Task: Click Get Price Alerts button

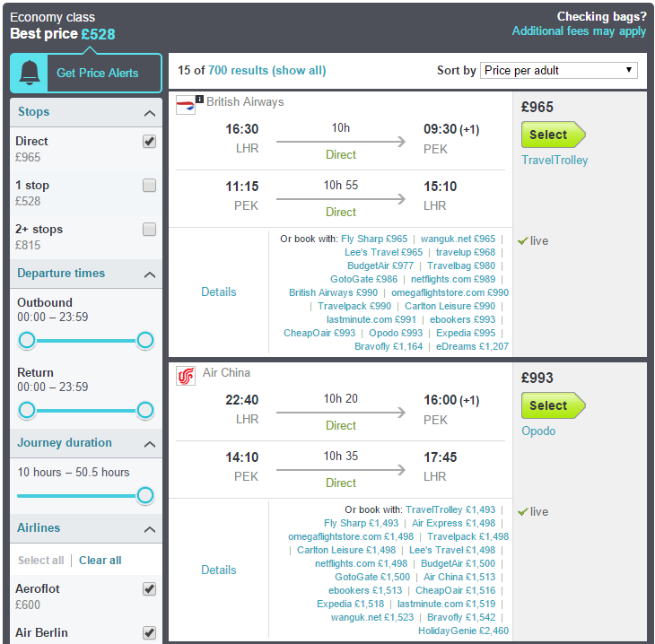Action: click(x=86, y=73)
